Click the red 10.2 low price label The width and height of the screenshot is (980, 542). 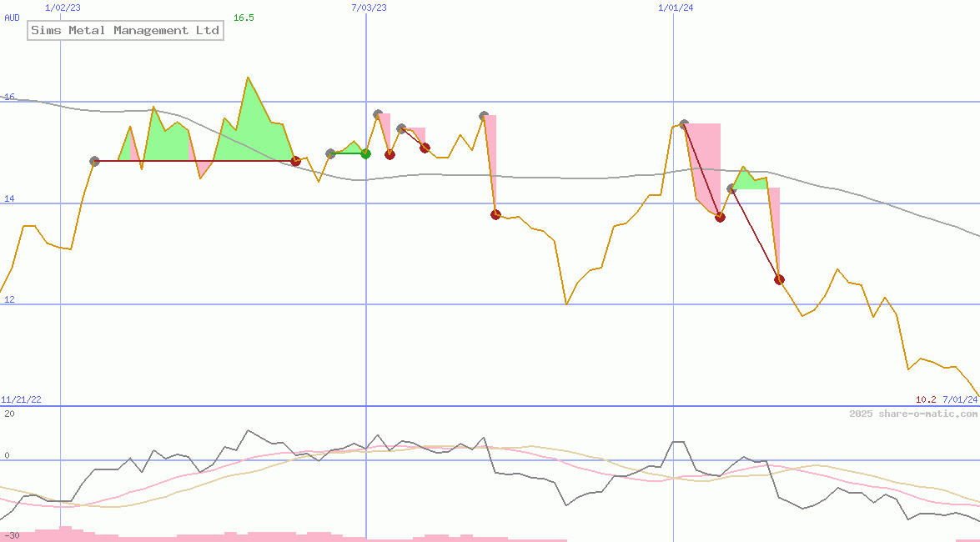click(x=926, y=399)
